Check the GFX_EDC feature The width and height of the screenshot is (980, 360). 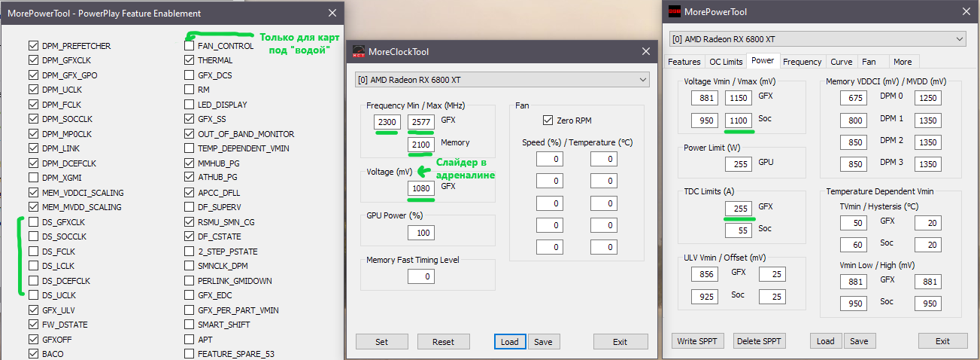coord(189,296)
